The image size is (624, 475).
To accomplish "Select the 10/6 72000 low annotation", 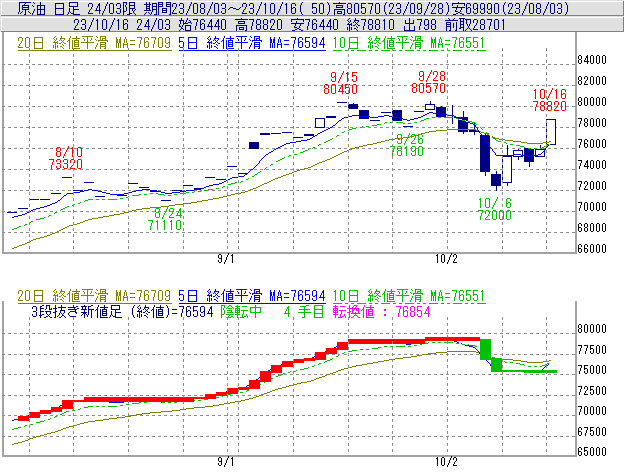I will (494, 209).
